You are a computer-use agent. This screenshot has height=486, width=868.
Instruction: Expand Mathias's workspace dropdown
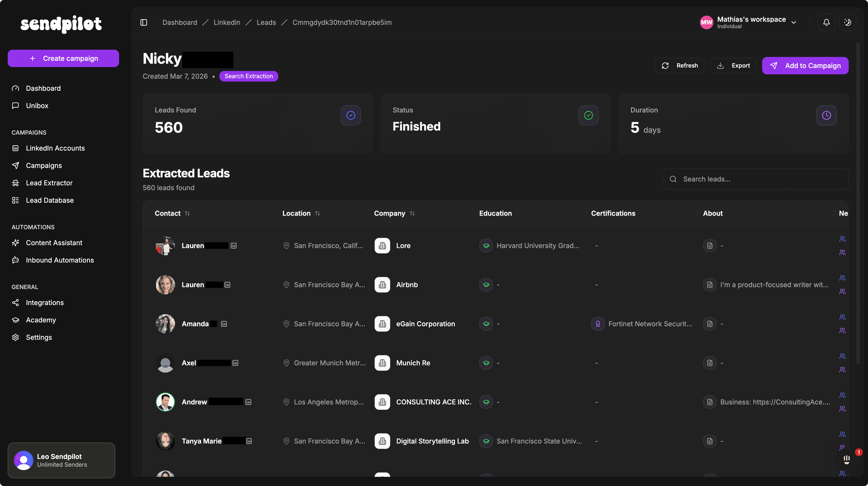pyautogui.click(x=793, y=23)
